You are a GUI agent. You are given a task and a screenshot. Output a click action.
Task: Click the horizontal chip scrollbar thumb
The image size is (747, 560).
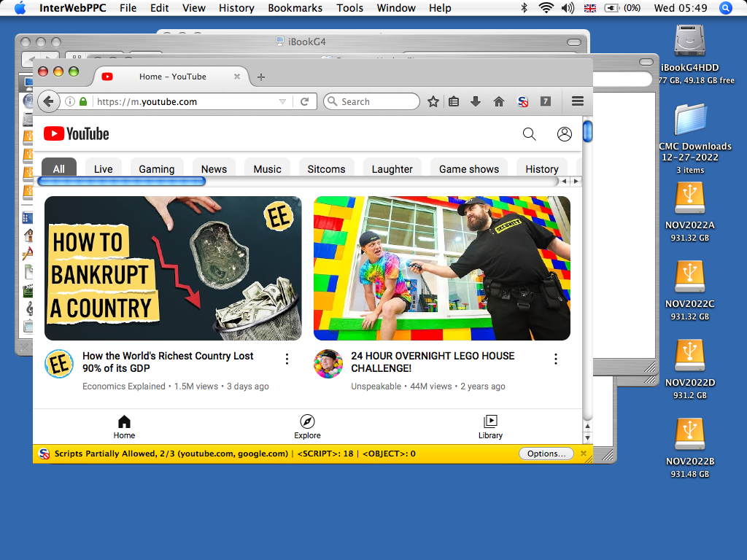[x=122, y=181]
